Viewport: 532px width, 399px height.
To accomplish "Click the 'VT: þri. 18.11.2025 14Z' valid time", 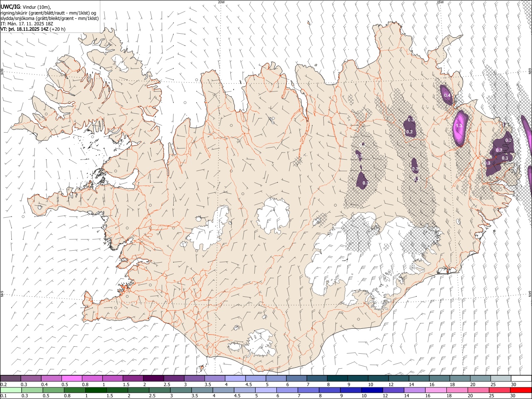I will coord(25,29).
